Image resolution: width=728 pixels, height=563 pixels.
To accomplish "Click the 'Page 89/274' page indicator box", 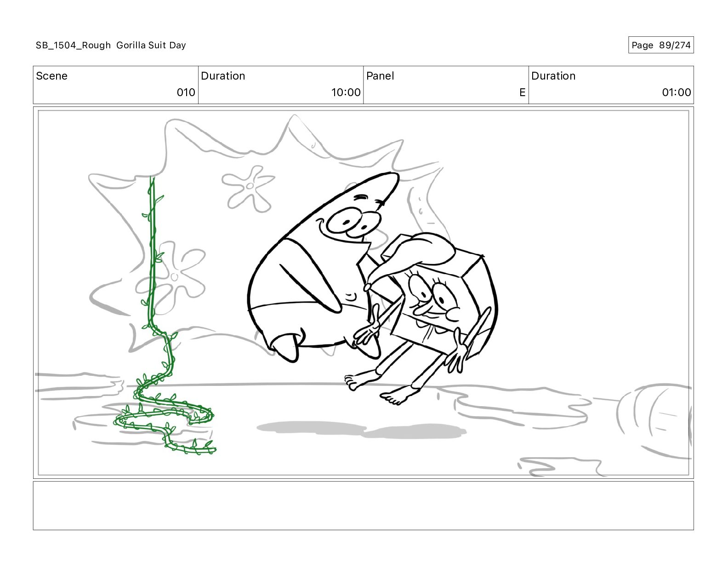I will coord(661,45).
